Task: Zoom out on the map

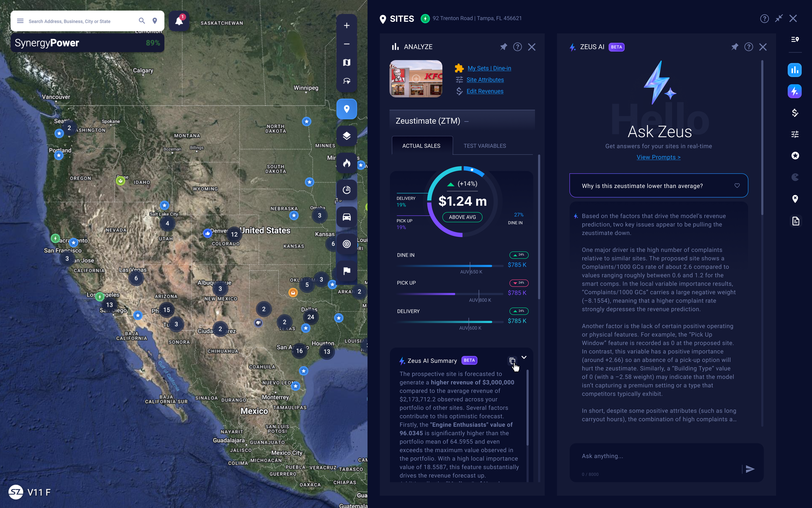Action: (x=347, y=44)
